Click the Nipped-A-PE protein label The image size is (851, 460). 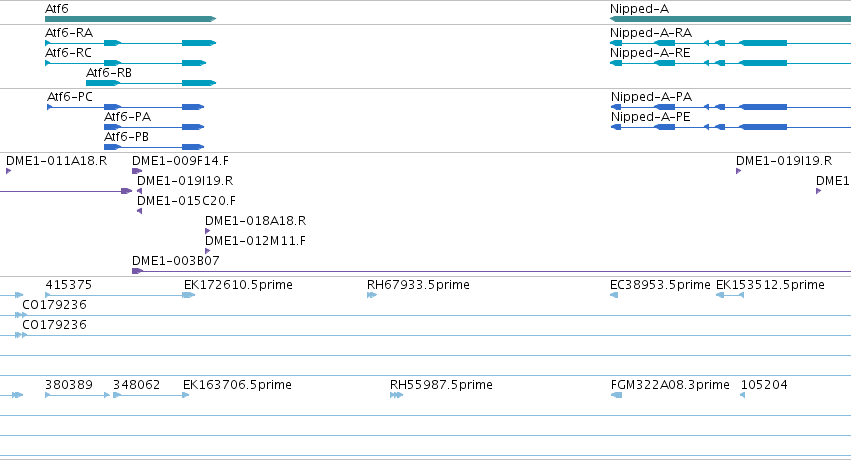click(651, 117)
